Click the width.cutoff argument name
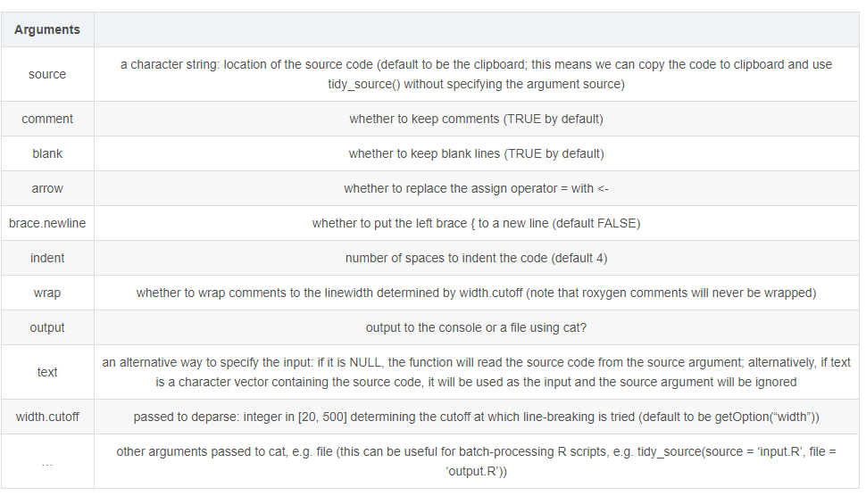The height and width of the screenshot is (504, 866). coord(47,417)
